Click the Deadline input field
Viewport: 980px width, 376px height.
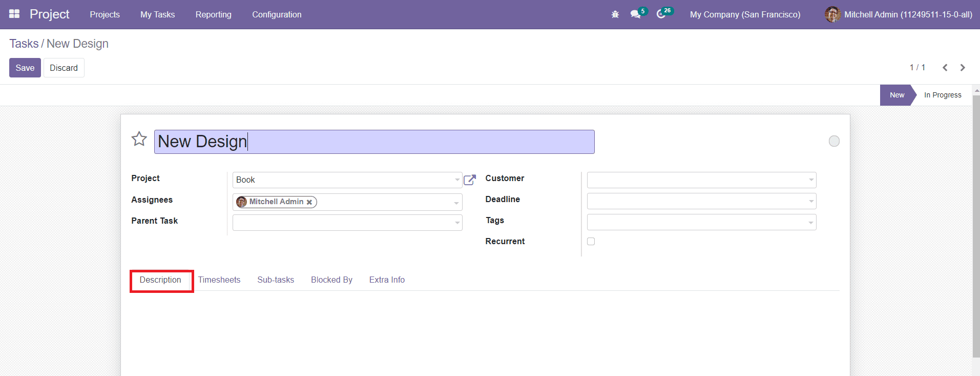pos(697,201)
